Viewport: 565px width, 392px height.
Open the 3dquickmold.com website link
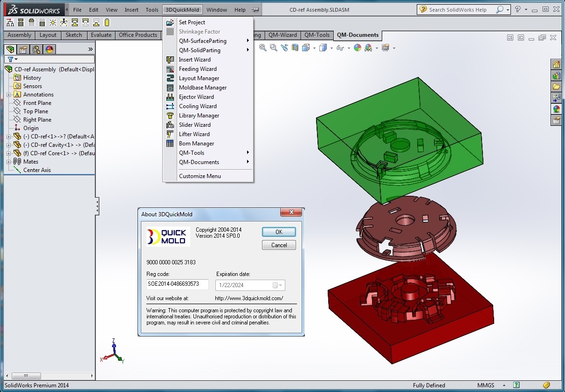pos(249,298)
